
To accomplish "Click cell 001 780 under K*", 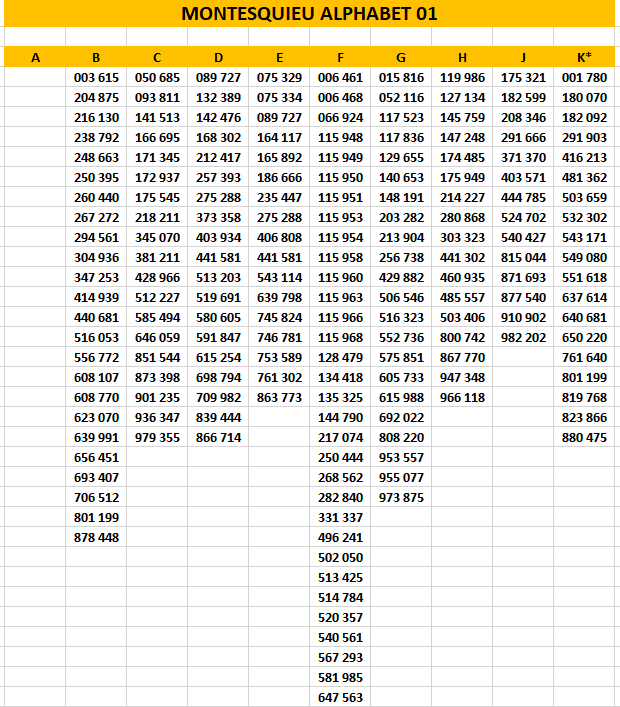I will click(584, 77).
